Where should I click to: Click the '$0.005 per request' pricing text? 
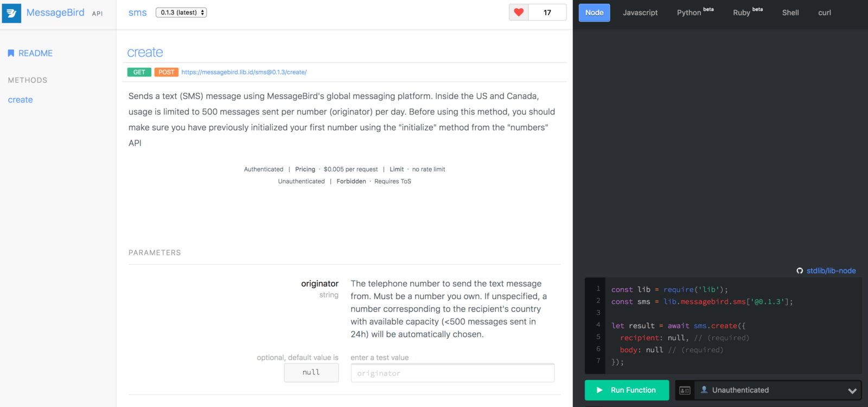tap(350, 169)
